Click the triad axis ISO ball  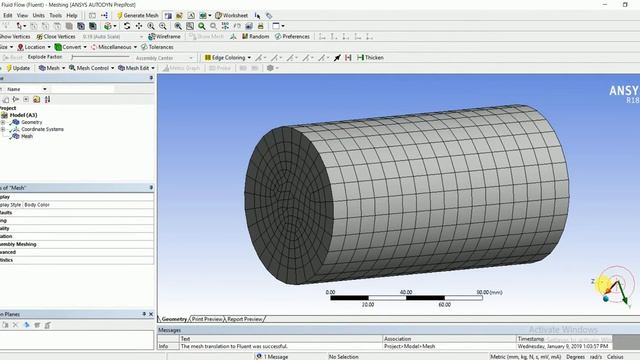606,299
